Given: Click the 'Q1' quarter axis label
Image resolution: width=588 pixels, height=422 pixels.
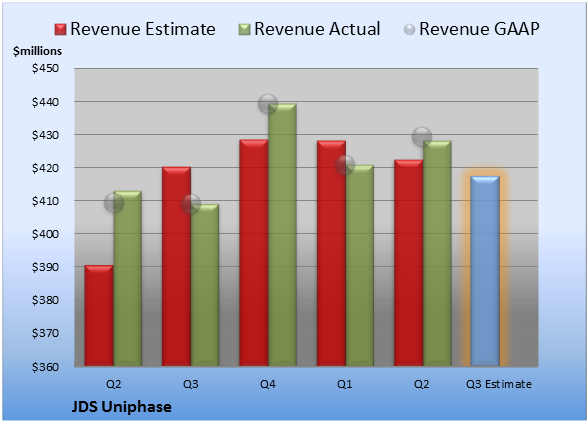Looking at the screenshot, I should (345, 384).
